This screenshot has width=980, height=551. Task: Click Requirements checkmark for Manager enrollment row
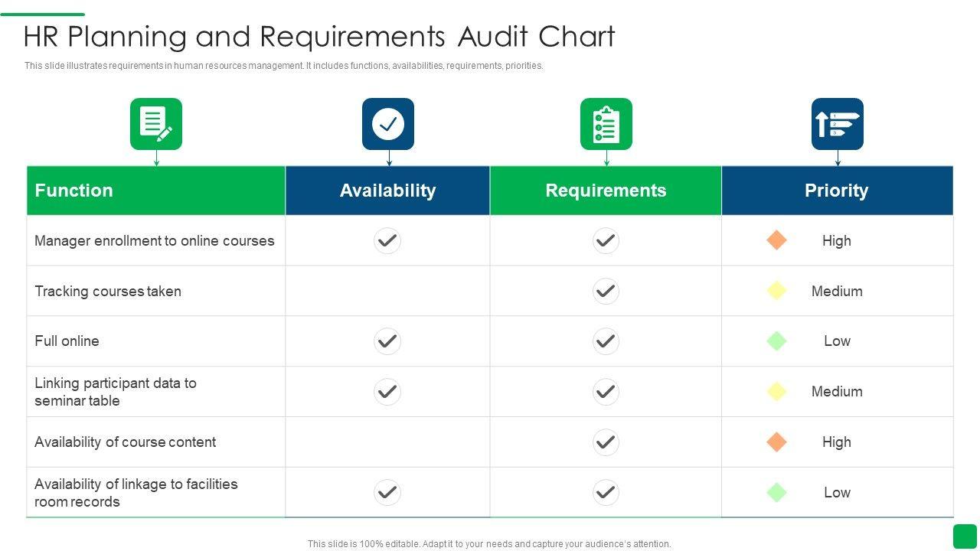pos(606,240)
